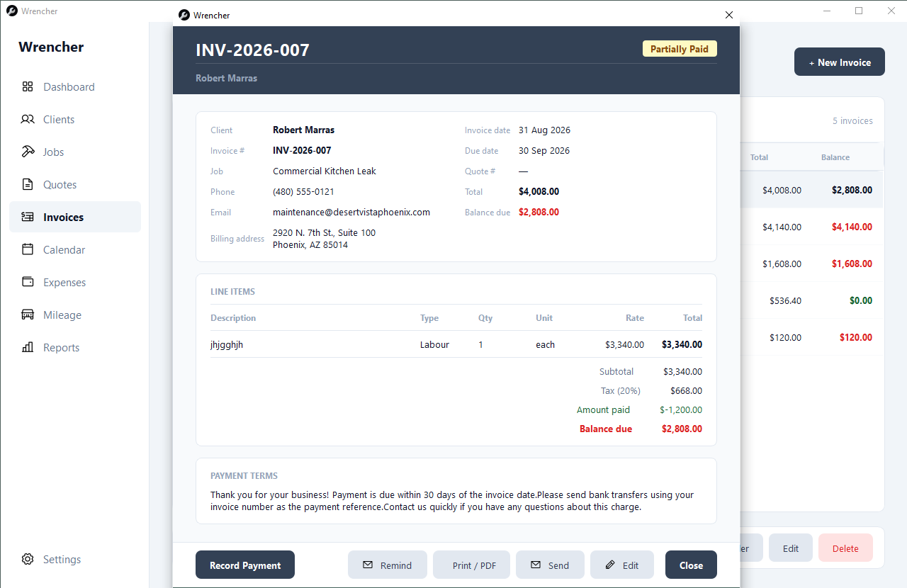The image size is (907, 588).
Task: Click line item description jhjgghjh
Action: pos(227,345)
